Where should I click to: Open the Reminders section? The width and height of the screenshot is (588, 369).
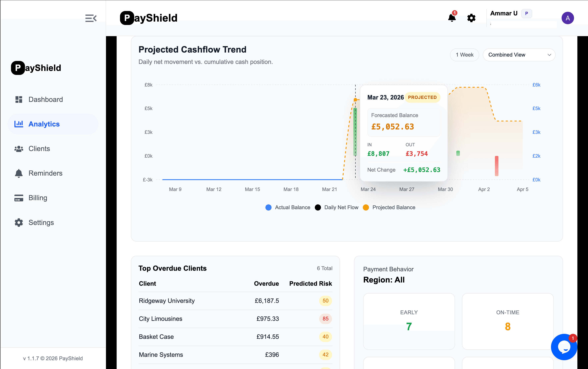click(x=53, y=173)
